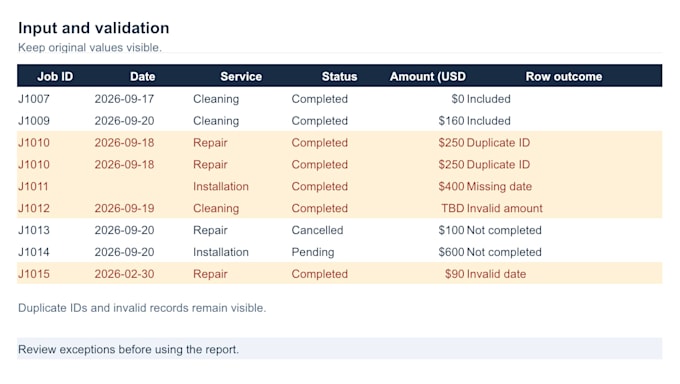Click 'Review exceptions before using the report.' banner
This screenshot has height=384, width=680.
pos(340,349)
